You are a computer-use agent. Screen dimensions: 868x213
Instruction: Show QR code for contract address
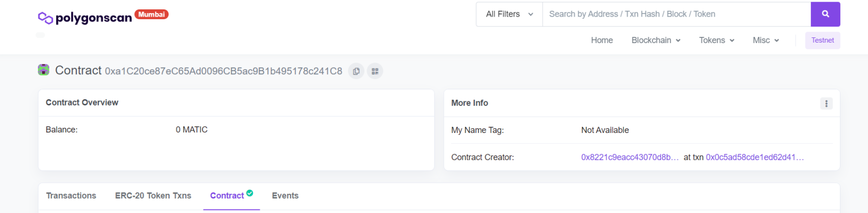click(x=375, y=71)
